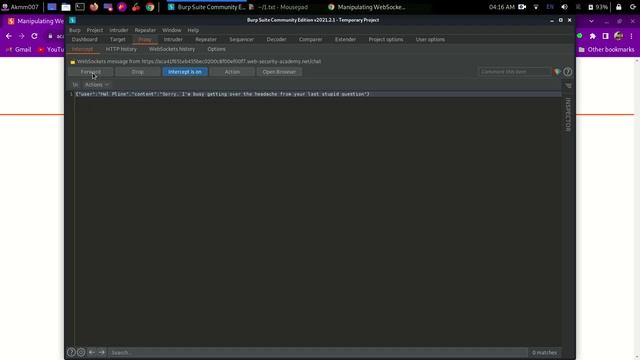Image resolution: width=640 pixels, height=360 pixels.
Task: Go to previous search match arrow
Action: (91, 352)
